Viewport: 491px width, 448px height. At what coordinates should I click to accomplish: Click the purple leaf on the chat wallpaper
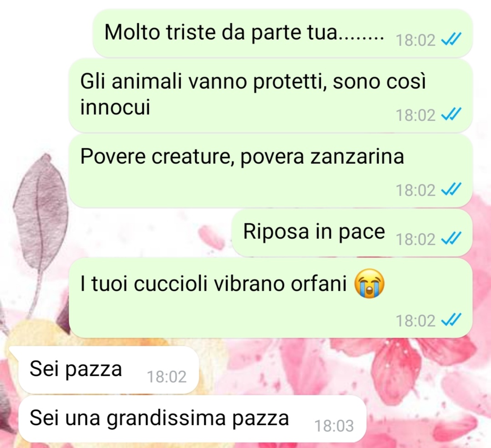coord(40,206)
